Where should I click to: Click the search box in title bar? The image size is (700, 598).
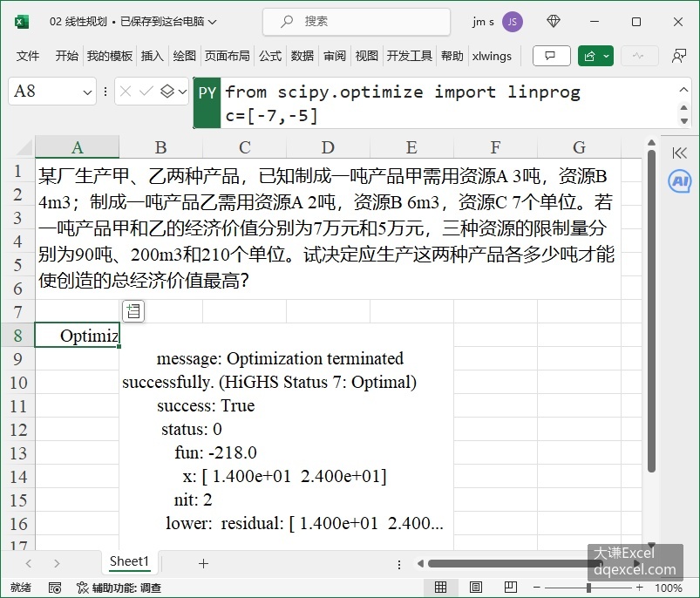[357, 22]
